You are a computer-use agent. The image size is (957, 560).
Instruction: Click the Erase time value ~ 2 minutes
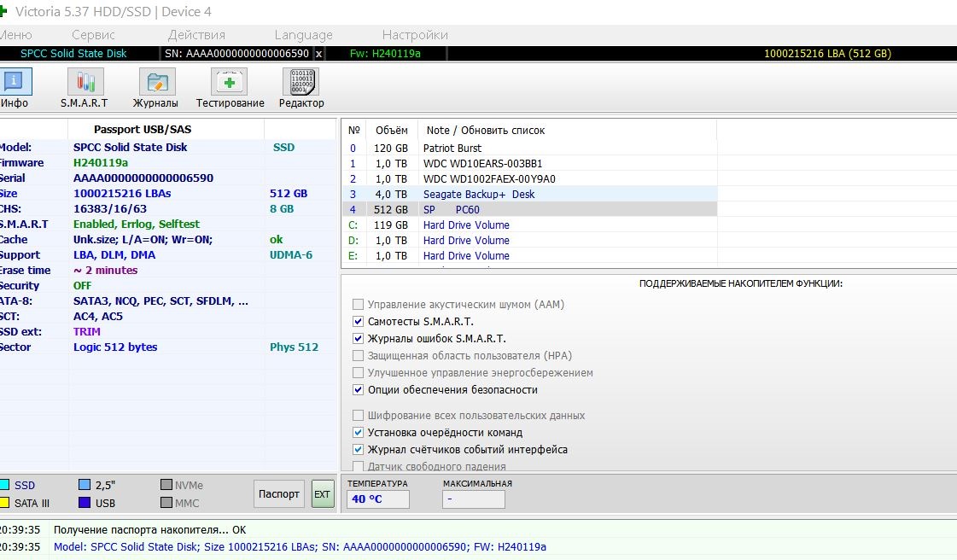coord(106,271)
